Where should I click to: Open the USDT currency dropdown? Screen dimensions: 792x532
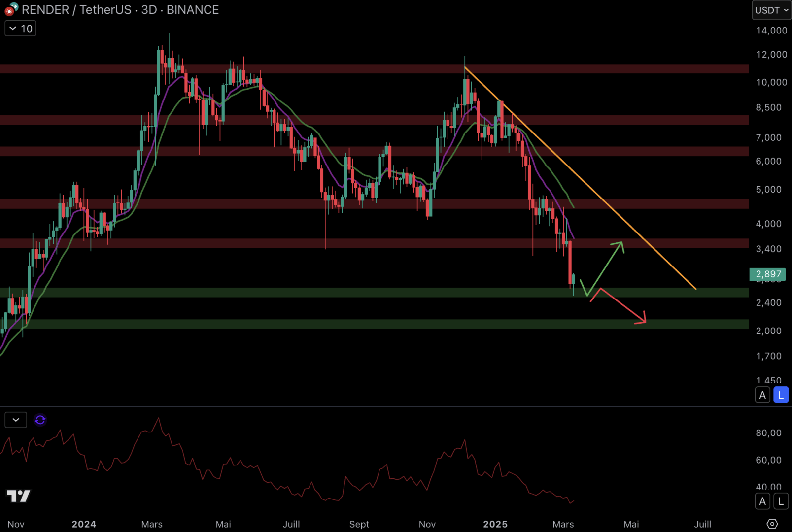772,10
